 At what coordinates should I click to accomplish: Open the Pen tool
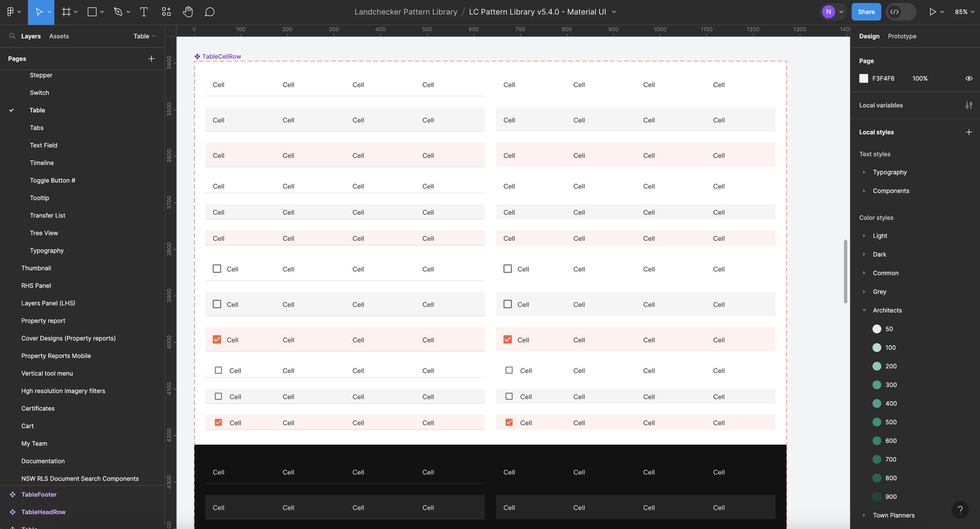[x=118, y=12]
